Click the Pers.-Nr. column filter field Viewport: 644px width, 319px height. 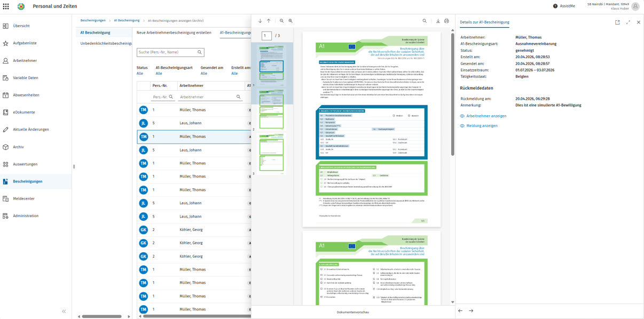(163, 97)
